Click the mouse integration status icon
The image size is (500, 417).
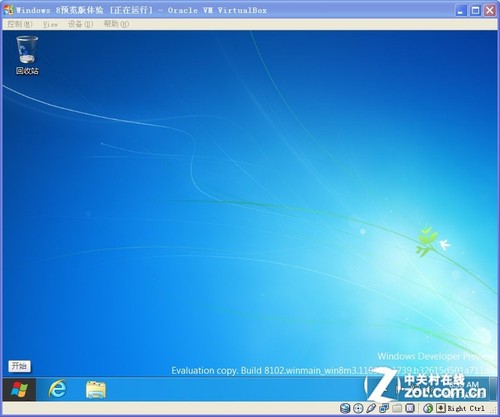tap(428, 408)
